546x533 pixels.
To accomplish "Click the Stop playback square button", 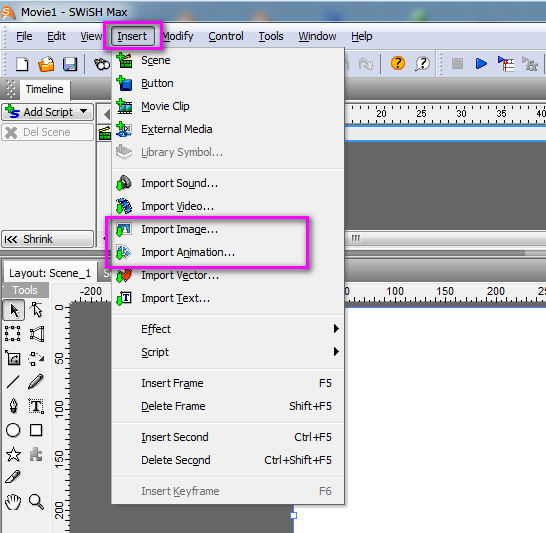I will (457, 64).
